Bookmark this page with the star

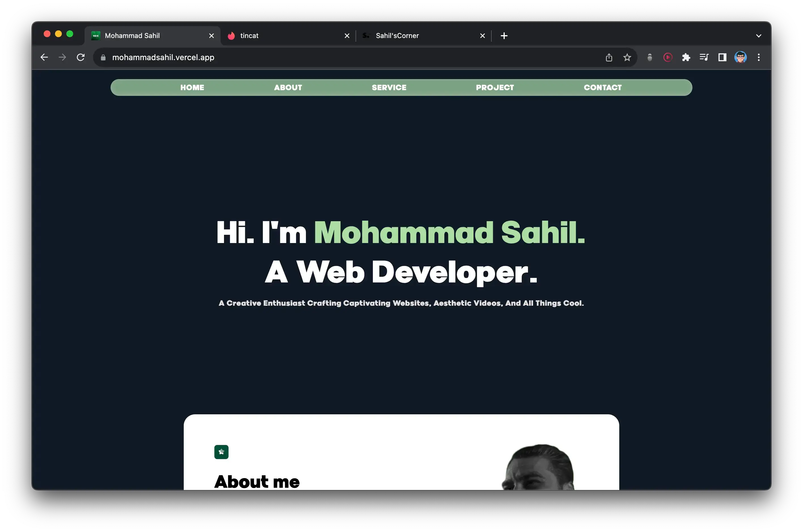627,57
